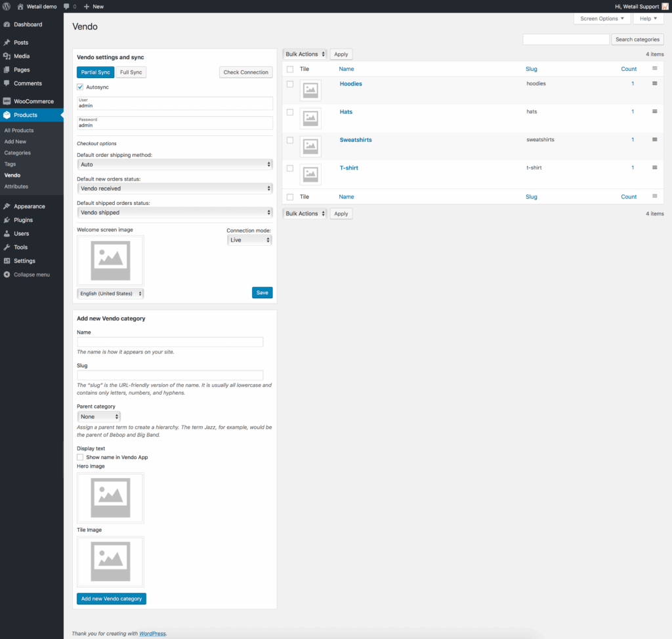Click the Dashboard icon in sidebar
672x639 pixels.
pos(7,24)
